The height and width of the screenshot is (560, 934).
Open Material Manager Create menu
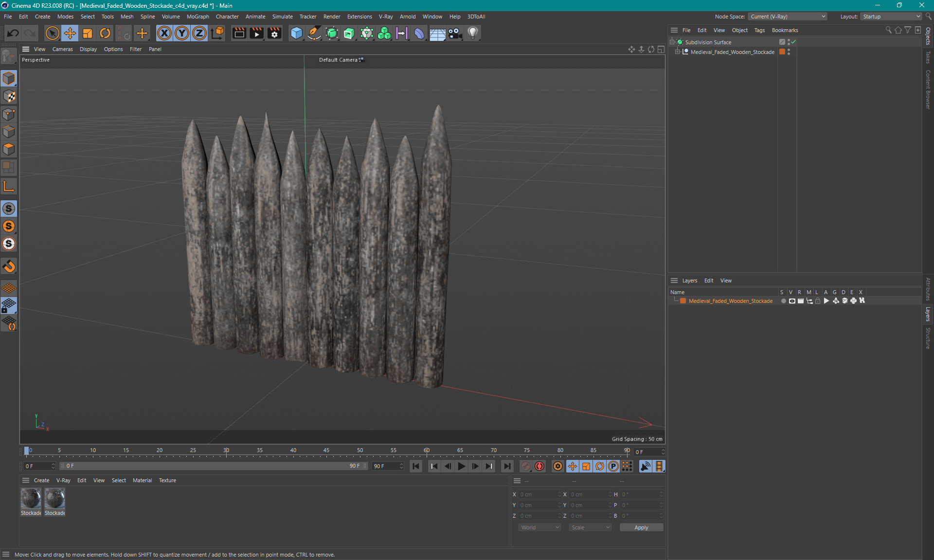41,480
